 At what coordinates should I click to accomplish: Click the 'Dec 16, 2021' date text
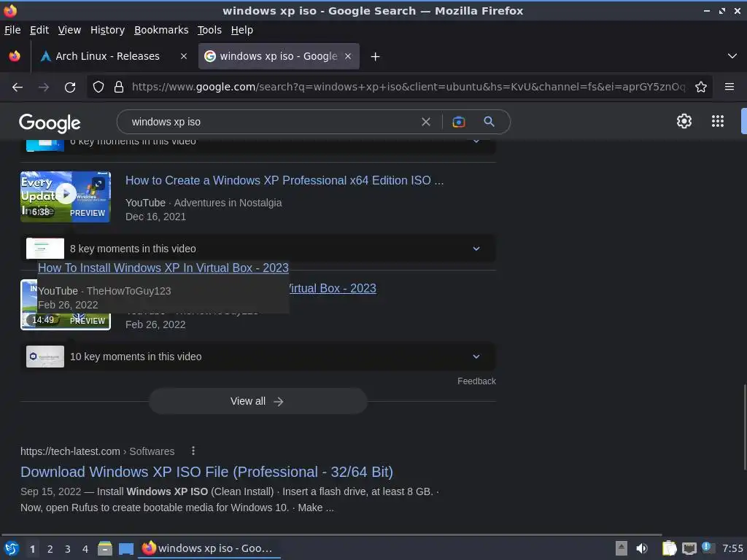click(156, 217)
